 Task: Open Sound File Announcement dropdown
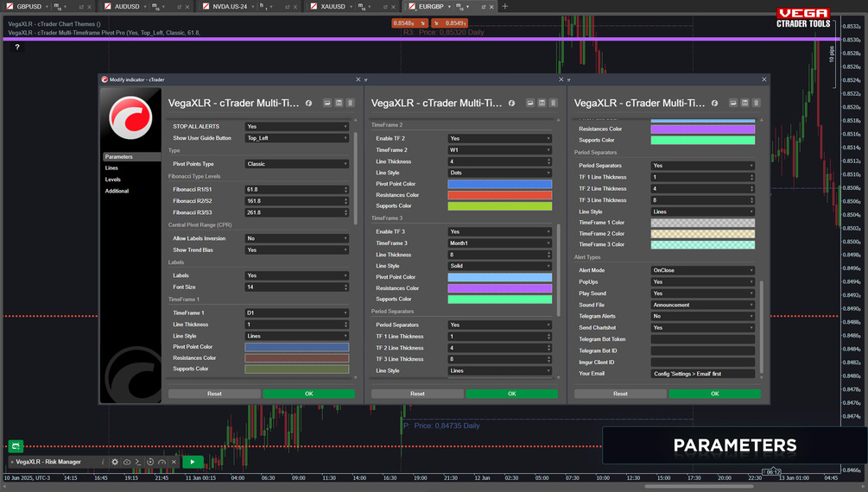click(703, 305)
